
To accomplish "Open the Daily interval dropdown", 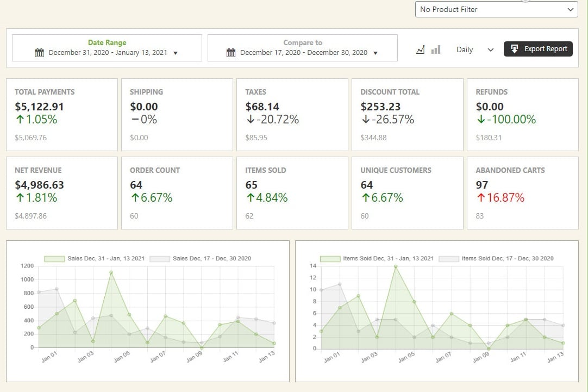I will (x=474, y=49).
